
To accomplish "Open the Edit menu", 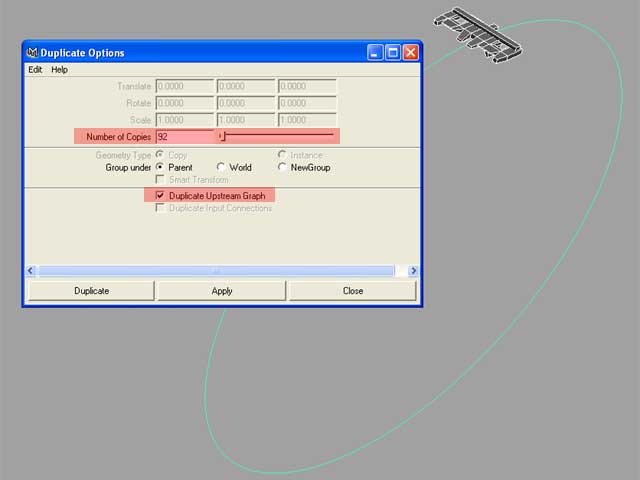I will pyautogui.click(x=35, y=70).
